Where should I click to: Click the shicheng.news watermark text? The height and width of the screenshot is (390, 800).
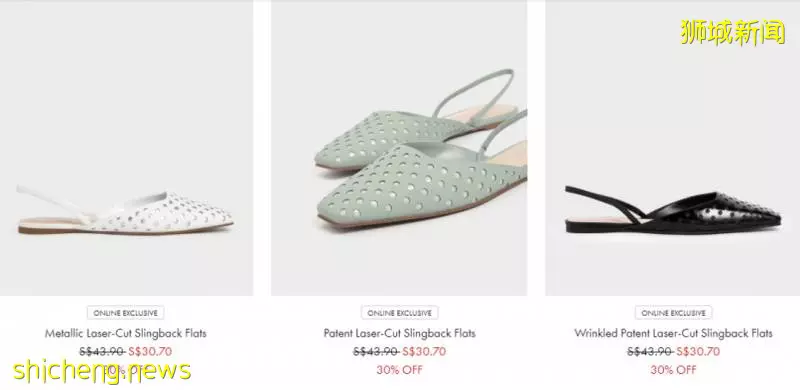[x=102, y=371]
